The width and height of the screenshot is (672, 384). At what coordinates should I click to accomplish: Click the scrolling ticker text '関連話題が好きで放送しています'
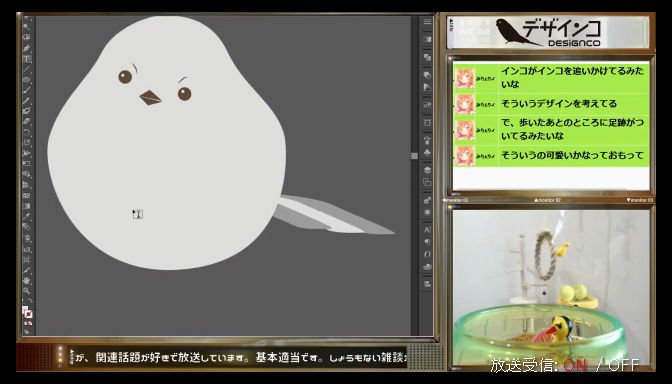[x=172, y=357]
